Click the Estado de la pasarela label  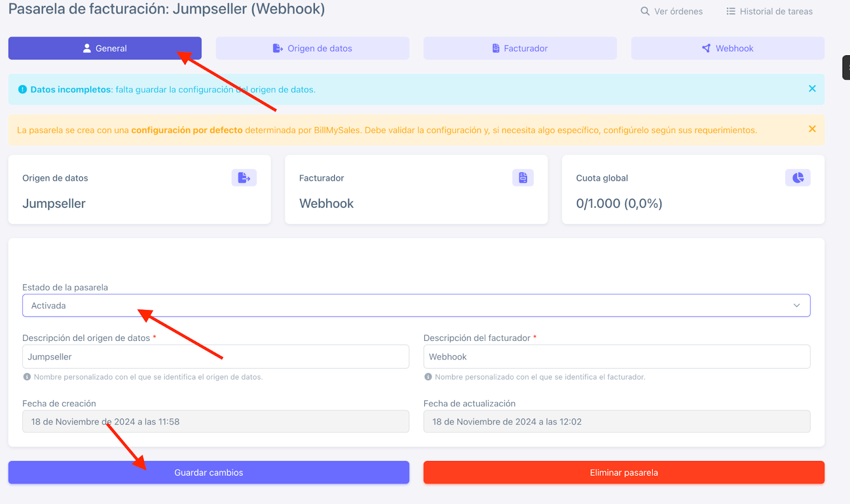65,287
